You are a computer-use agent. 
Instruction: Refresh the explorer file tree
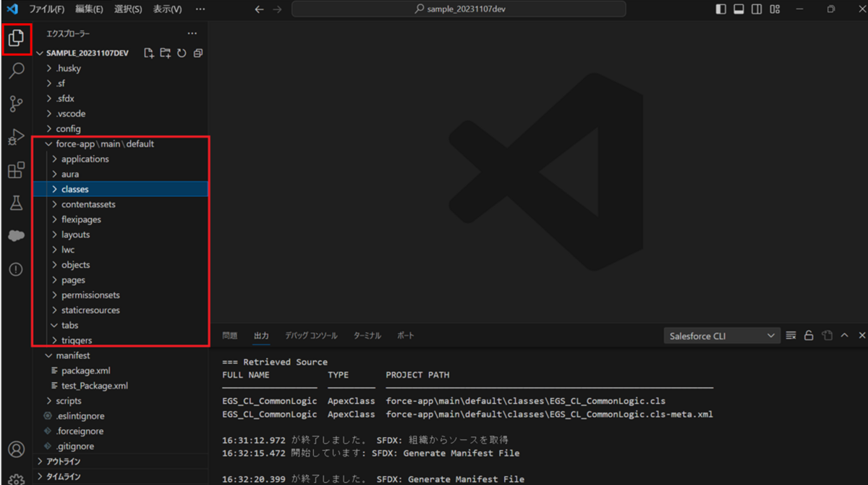[182, 53]
